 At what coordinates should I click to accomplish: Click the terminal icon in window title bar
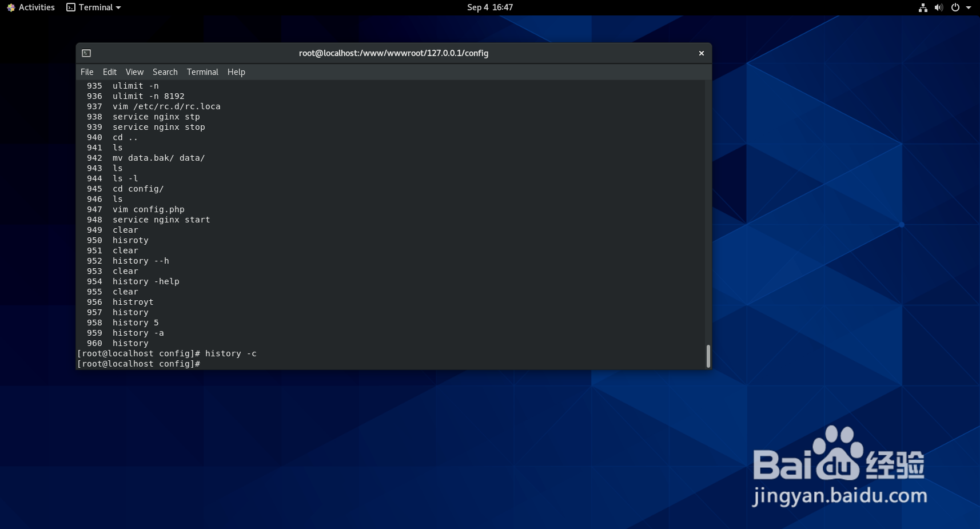(86, 53)
